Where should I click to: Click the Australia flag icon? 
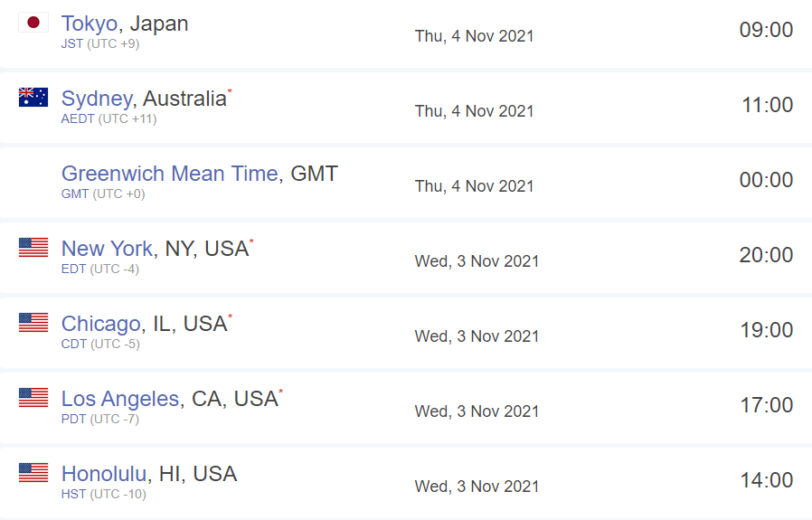[33, 98]
